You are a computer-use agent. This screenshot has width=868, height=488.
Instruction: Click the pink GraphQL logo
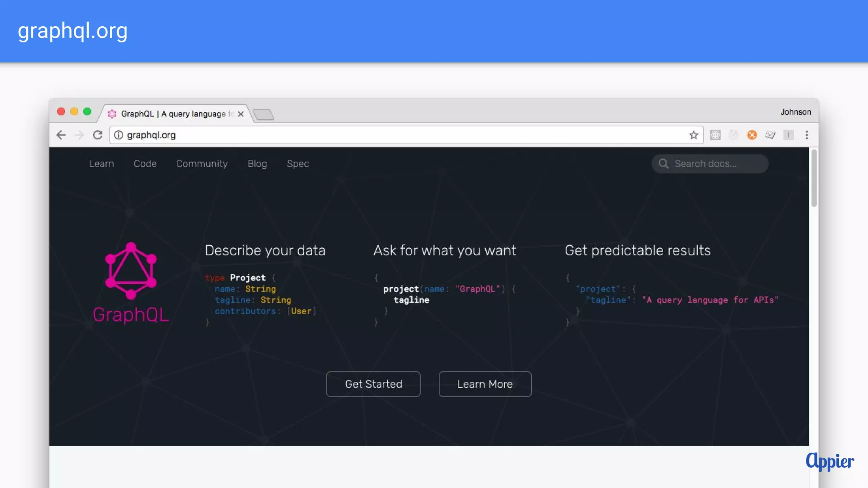(x=131, y=271)
